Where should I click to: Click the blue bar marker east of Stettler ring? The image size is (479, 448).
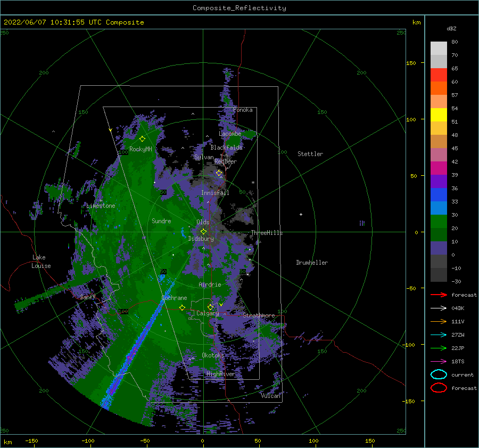(362, 223)
